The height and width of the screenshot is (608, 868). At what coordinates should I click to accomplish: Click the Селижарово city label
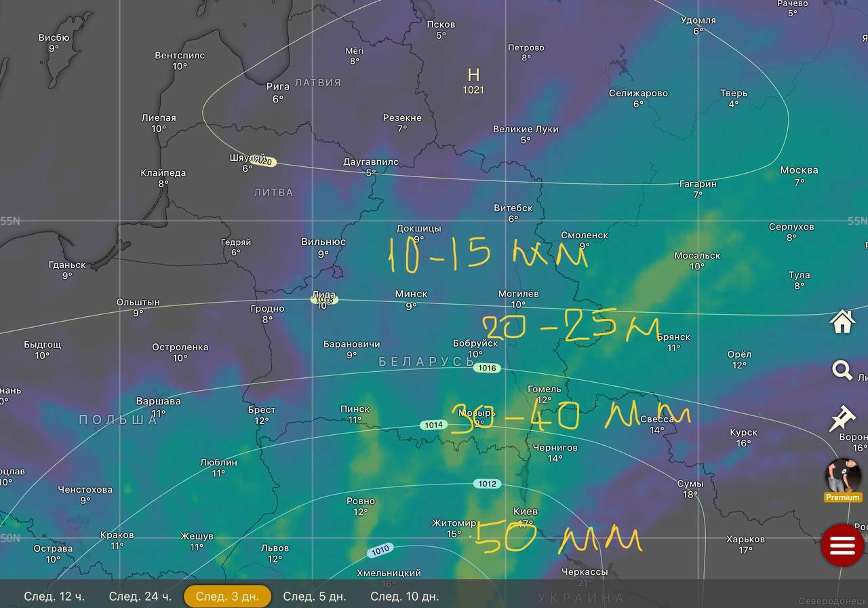638,93
